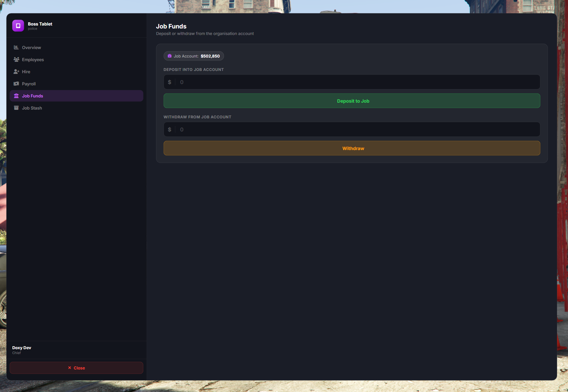
Task: Open the Overview menu item
Action: tap(76, 47)
